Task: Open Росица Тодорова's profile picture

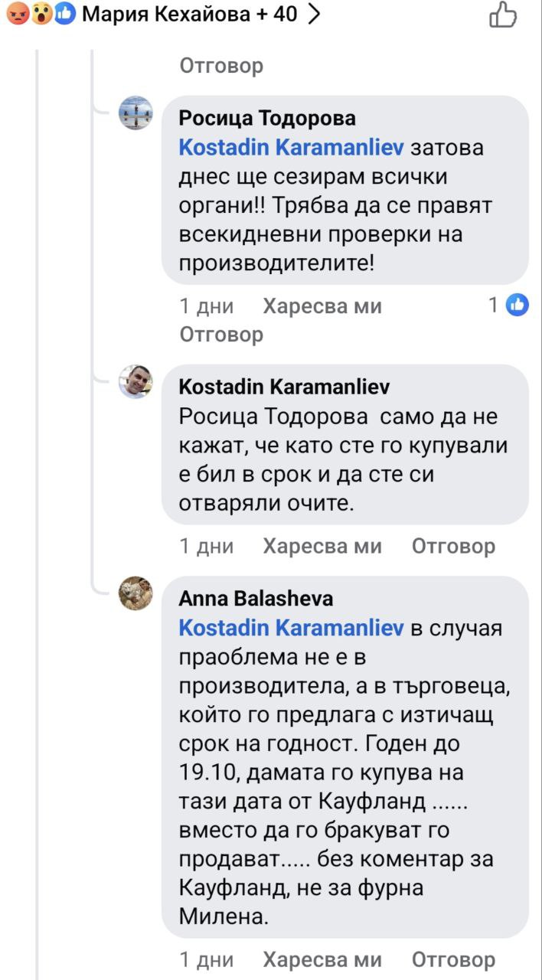Action: coord(136,113)
